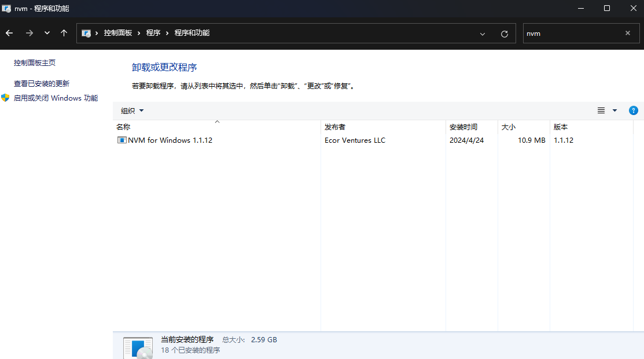Screen dimensions: 644x359
Task: Click the 1.1.12 version cell
Action: (564, 140)
